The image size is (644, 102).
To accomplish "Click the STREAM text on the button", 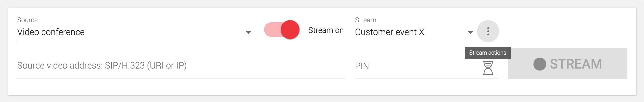I will (576, 64).
